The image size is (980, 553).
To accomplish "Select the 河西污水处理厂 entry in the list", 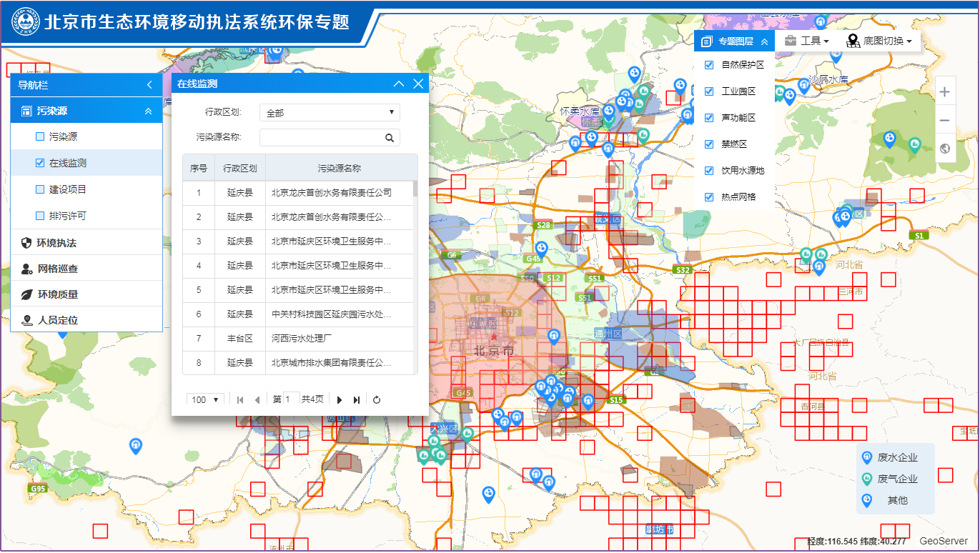I will (302, 339).
